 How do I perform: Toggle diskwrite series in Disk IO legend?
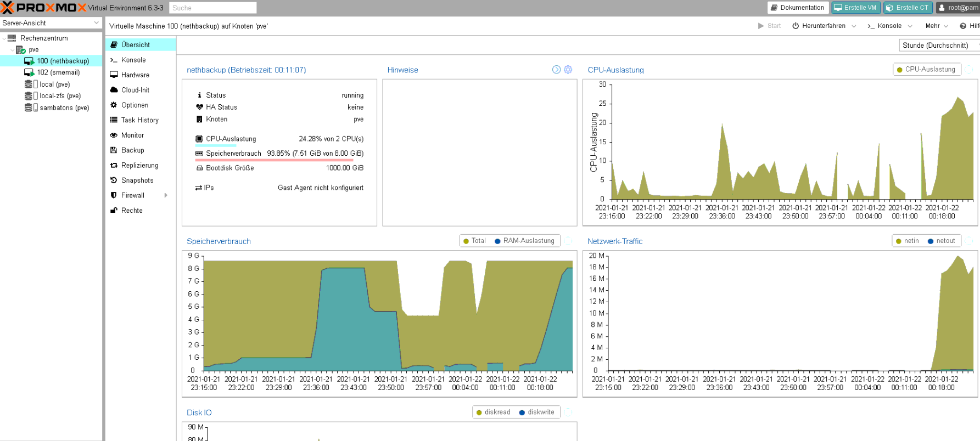[x=537, y=412]
